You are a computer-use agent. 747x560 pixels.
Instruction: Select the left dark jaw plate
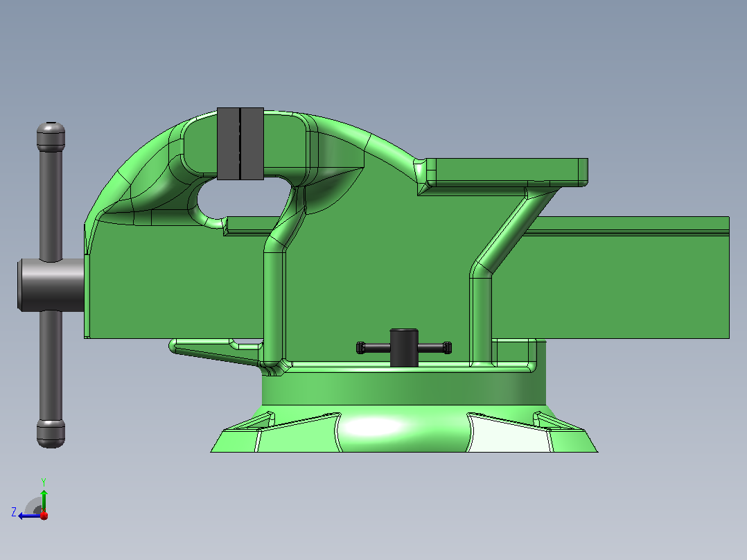[x=228, y=143]
